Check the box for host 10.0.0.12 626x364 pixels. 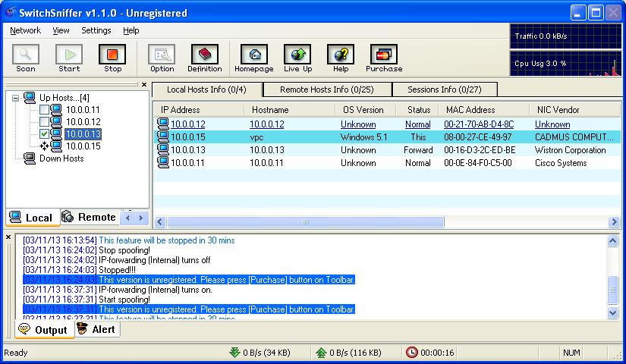44,122
